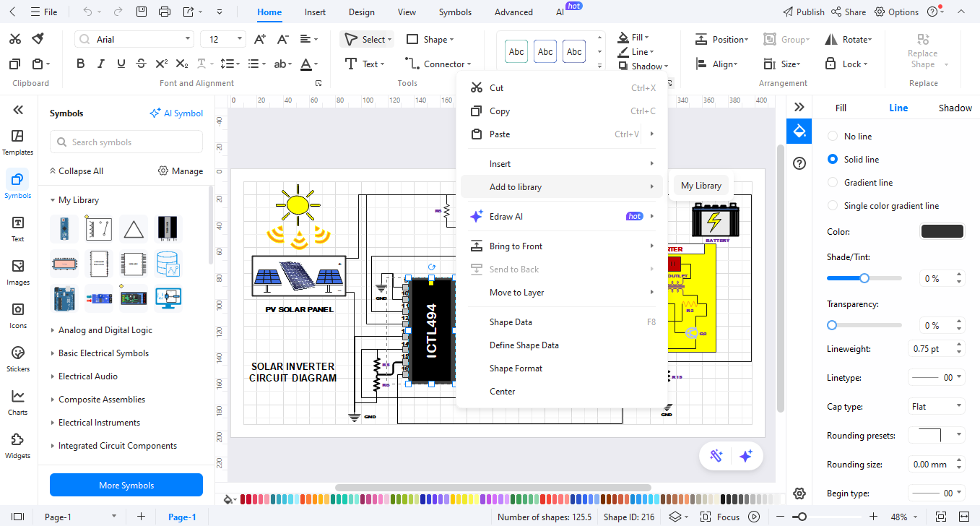Toggle Underline formatting
Screen dimensions: 980x526
pos(121,64)
